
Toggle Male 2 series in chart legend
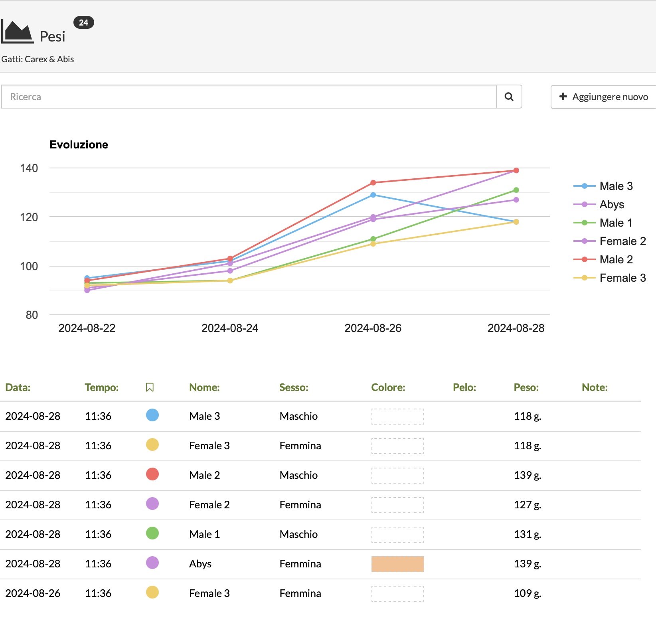coord(603,259)
